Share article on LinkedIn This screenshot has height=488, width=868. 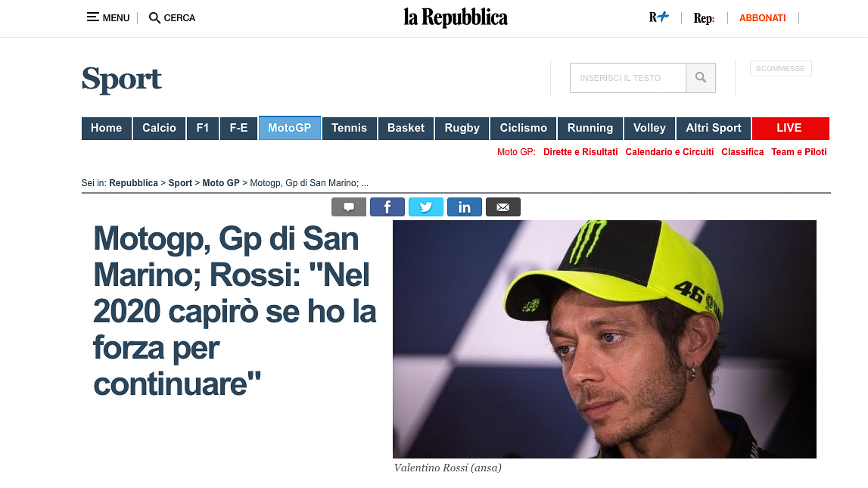[465, 207]
